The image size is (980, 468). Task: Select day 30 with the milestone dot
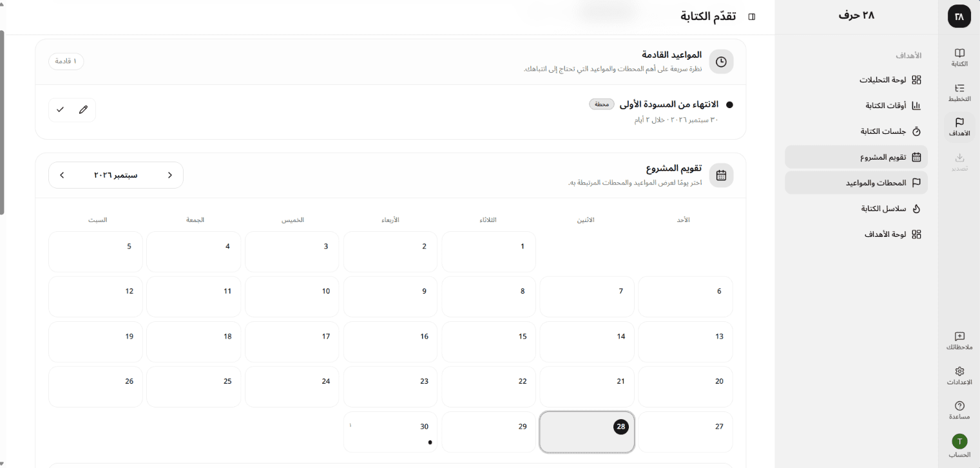390,432
